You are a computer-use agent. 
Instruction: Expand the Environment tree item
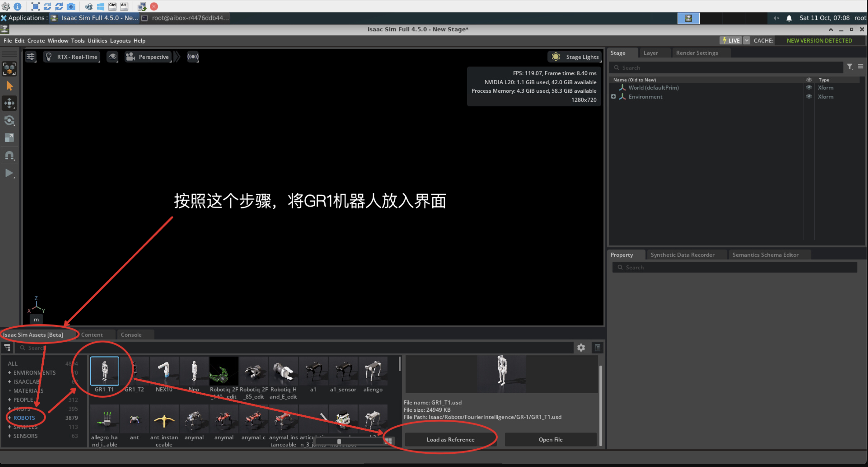613,97
